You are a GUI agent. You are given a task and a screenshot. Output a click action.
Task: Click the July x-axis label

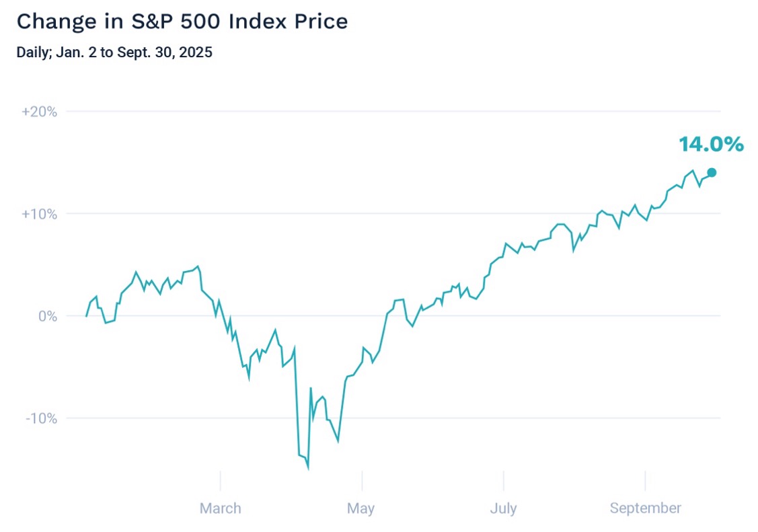click(503, 508)
